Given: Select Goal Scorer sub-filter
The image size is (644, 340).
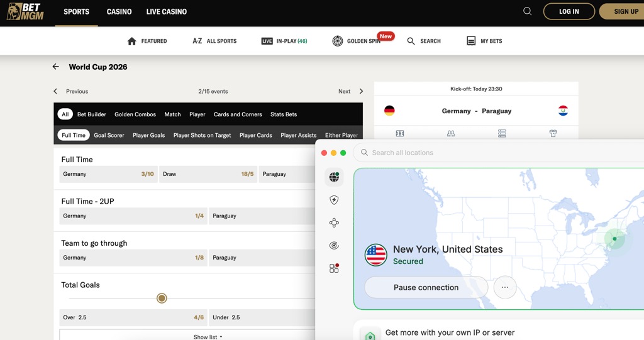Looking at the screenshot, I should pos(109,135).
